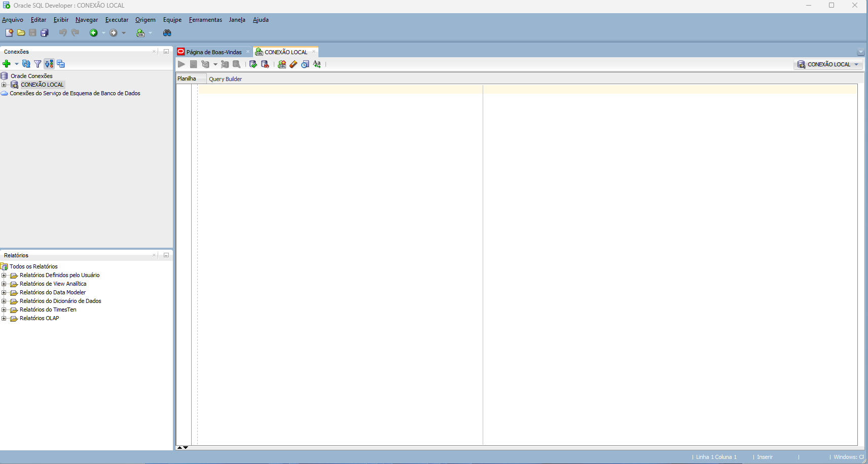This screenshot has width=868, height=464.
Task: Open the Ferramentas menu
Action: pyautogui.click(x=205, y=20)
